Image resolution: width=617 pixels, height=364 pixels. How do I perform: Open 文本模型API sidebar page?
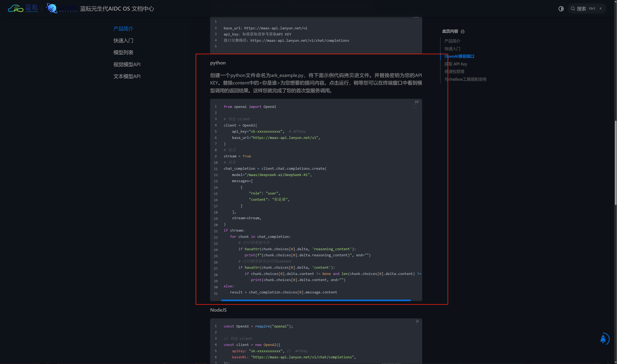pyautogui.click(x=127, y=76)
